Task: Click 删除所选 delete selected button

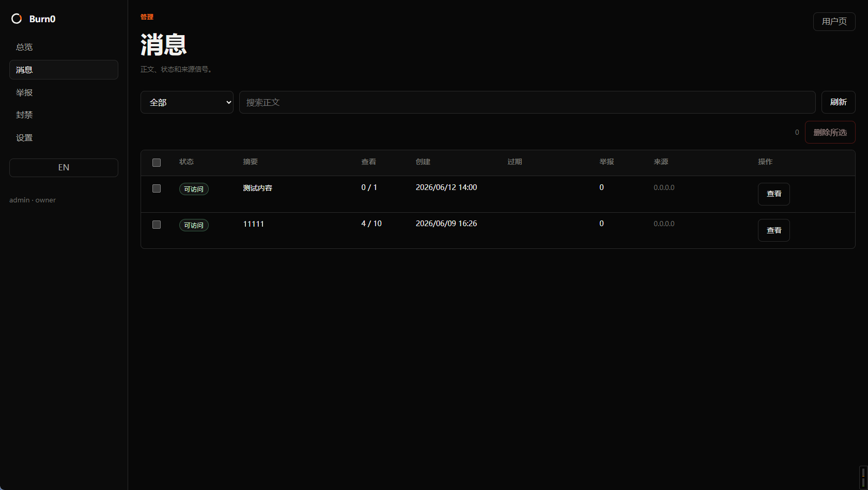Action: [830, 132]
